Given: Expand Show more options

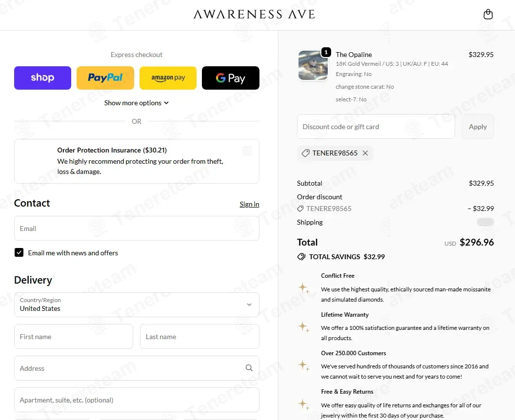Looking at the screenshot, I should 137,103.
